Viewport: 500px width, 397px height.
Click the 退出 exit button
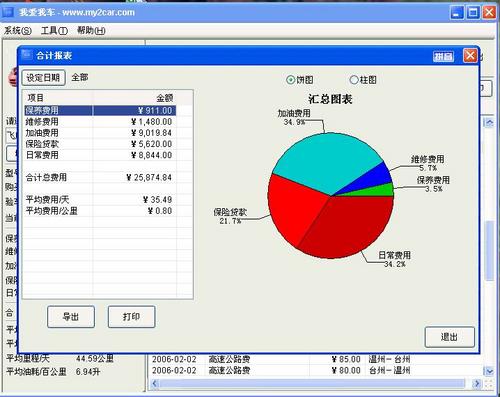click(449, 337)
